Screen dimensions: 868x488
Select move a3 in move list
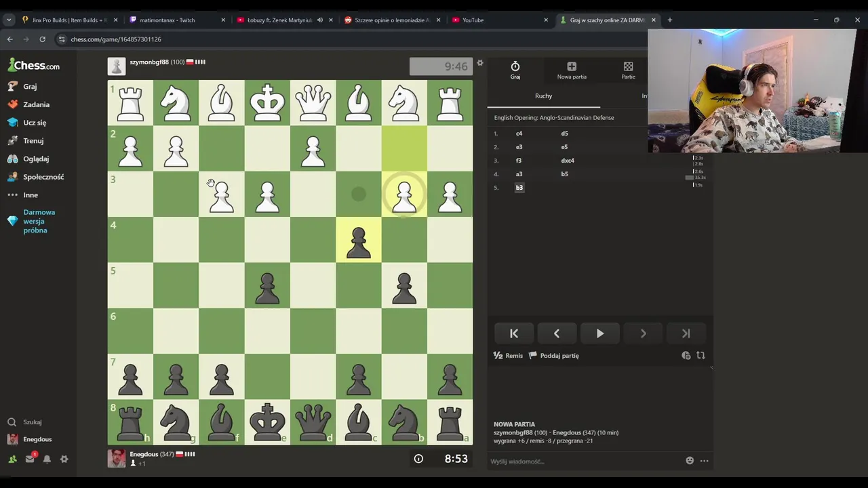coord(519,174)
